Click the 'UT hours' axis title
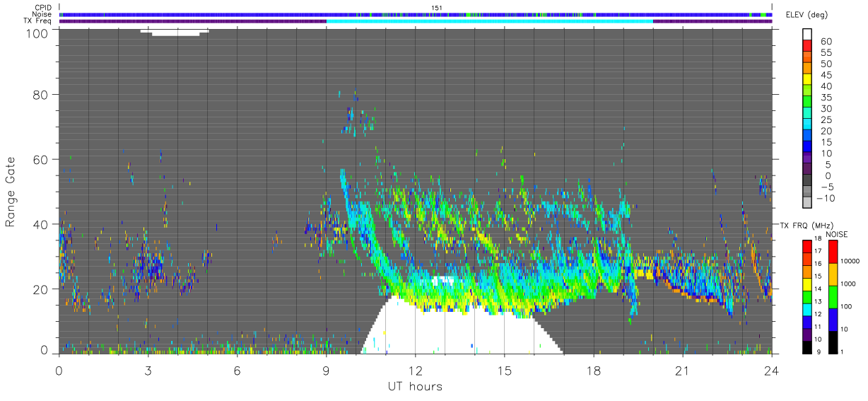 (415, 386)
